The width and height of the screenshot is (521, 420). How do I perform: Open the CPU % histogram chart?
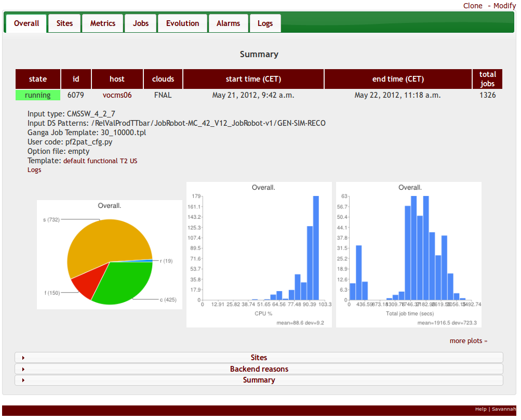(x=259, y=254)
